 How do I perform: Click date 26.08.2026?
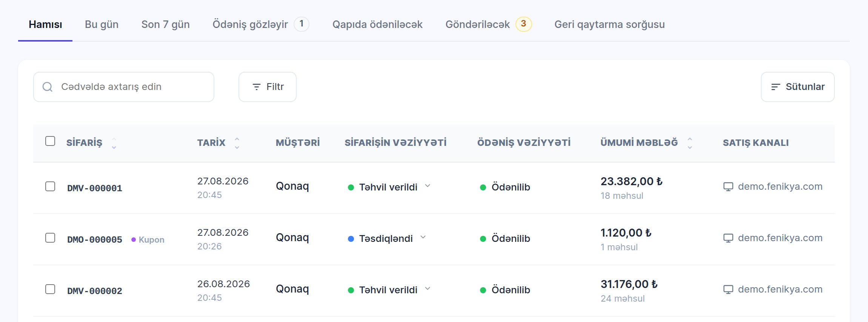(223, 284)
